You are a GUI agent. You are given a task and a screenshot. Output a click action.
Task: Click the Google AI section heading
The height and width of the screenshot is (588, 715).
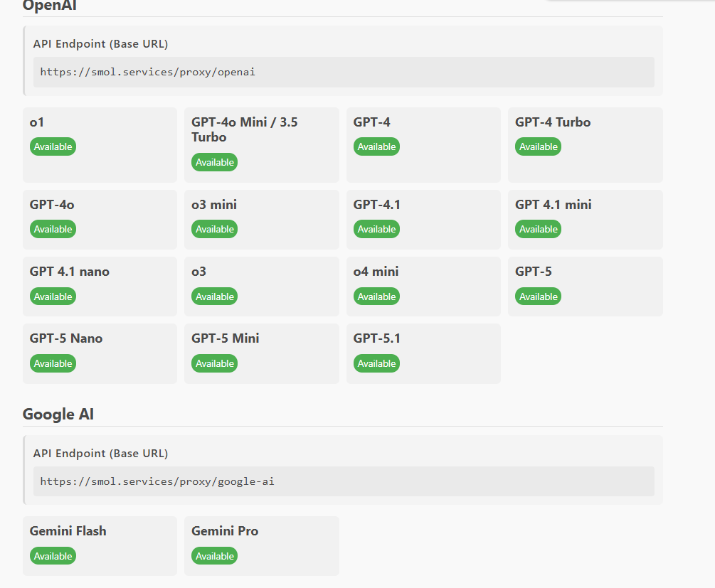coord(58,415)
